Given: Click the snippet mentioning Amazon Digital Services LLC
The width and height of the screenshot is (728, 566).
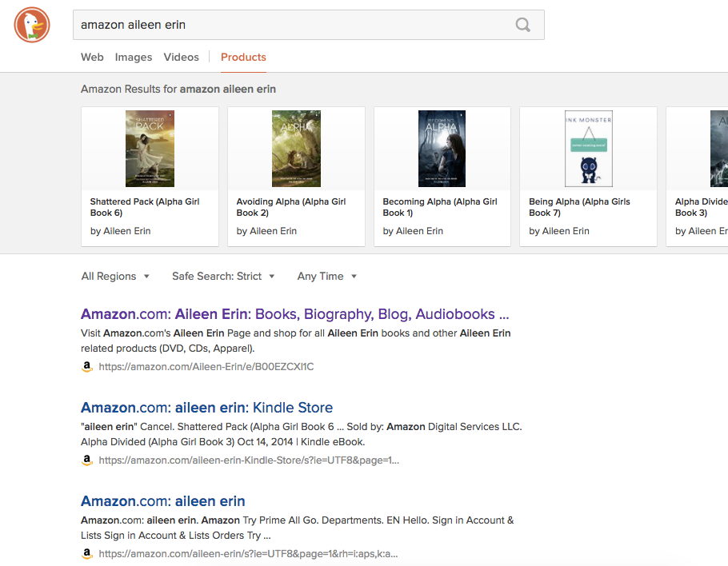Looking at the screenshot, I should pyautogui.click(x=302, y=434).
